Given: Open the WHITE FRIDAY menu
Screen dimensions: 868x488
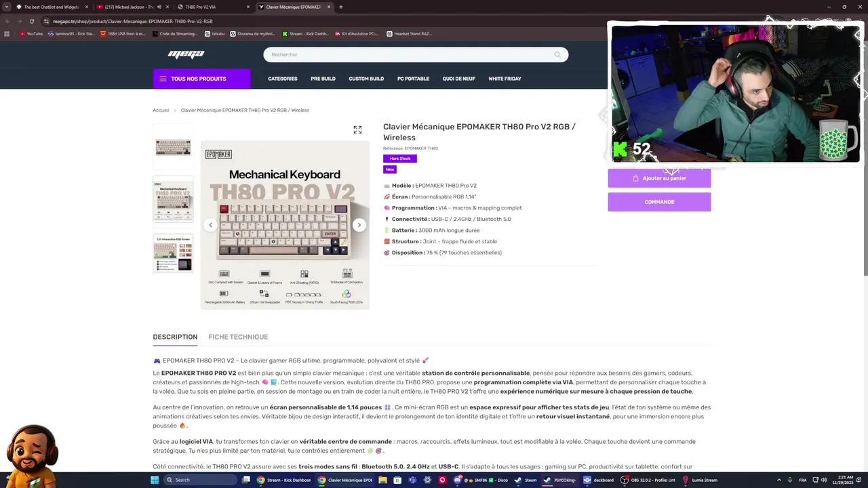Looking at the screenshot, I should (x=505, y=79).
